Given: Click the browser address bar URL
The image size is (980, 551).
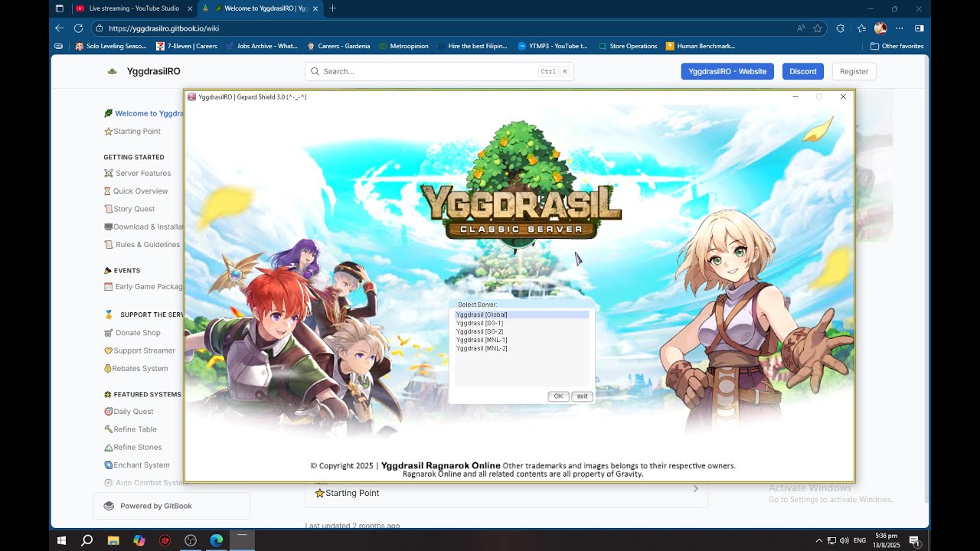Looking at the screenshot, I should (x=164, y=28).
